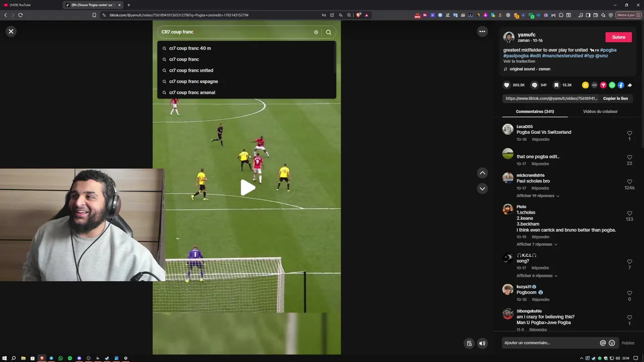Submit search with magnifier icon
Image resolution: width=644 pixels, height=362 pixels.
(x=329, y=32)
